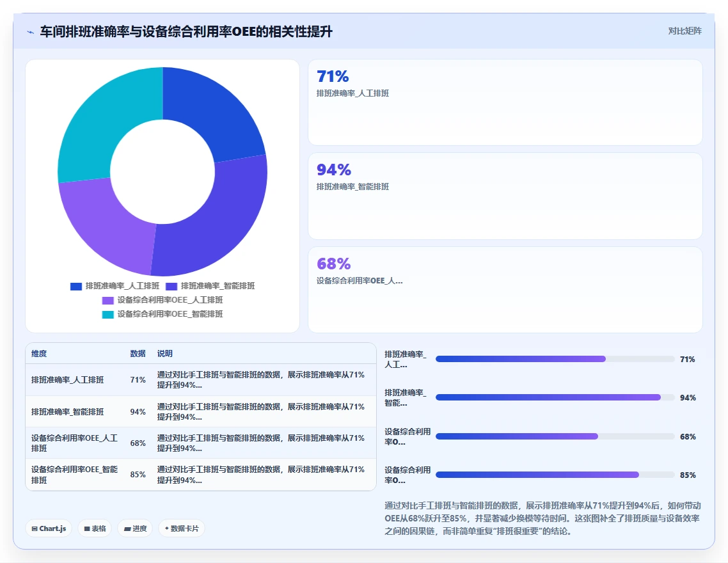Click table cell 设备综合利用率OEE_人工排班

click(x=75, y=443)
